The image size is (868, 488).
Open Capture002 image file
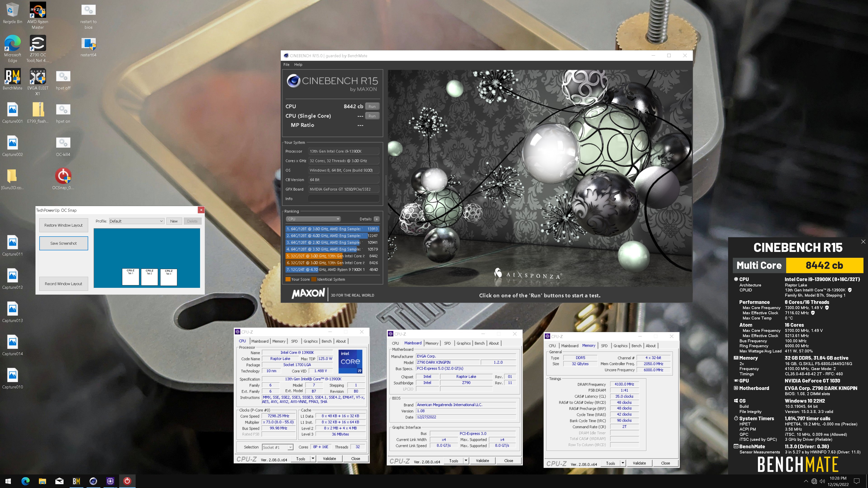click(x=12, y=146)
